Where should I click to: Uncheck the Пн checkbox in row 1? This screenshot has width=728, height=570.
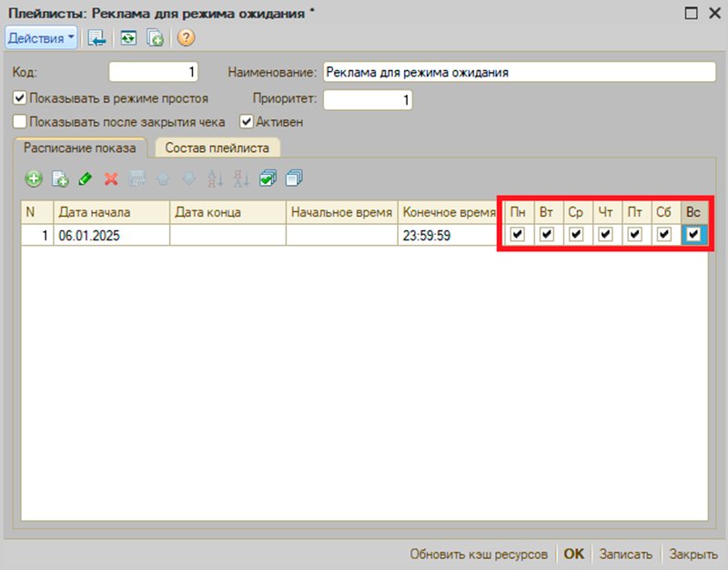517,234
